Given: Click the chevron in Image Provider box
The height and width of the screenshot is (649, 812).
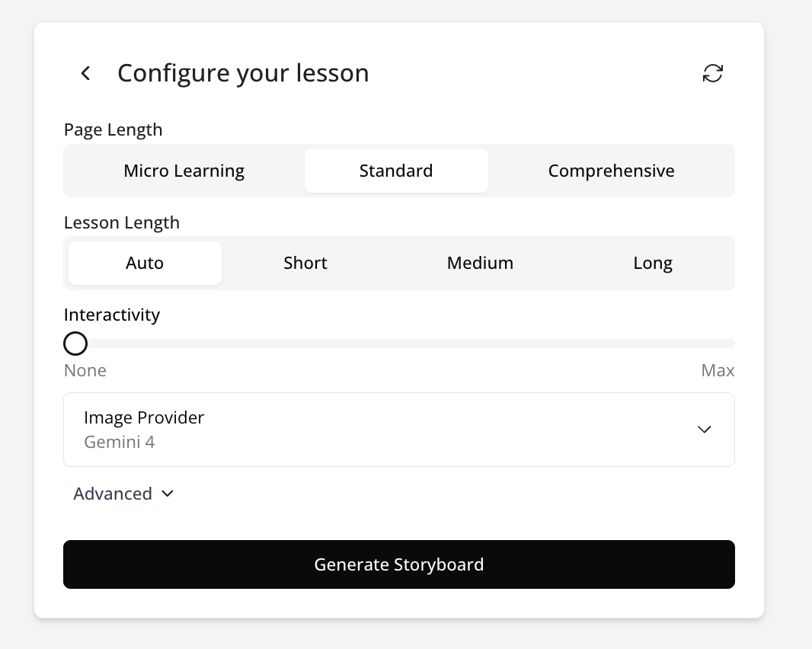Looking at the screenshot, I should tap(705, 429).
